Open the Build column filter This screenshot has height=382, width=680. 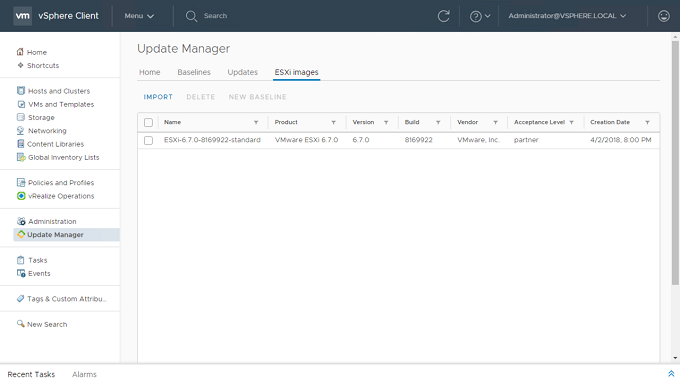click(438, 122)
